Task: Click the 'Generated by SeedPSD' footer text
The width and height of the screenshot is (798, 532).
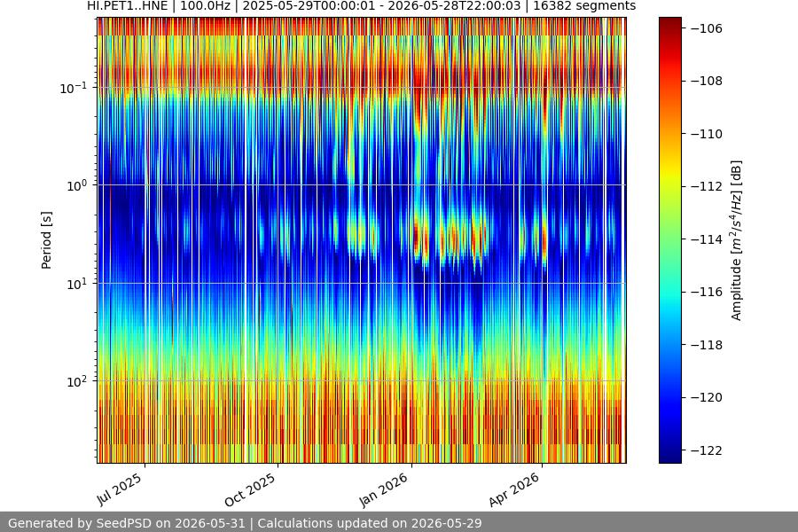Action: (245, 523)
